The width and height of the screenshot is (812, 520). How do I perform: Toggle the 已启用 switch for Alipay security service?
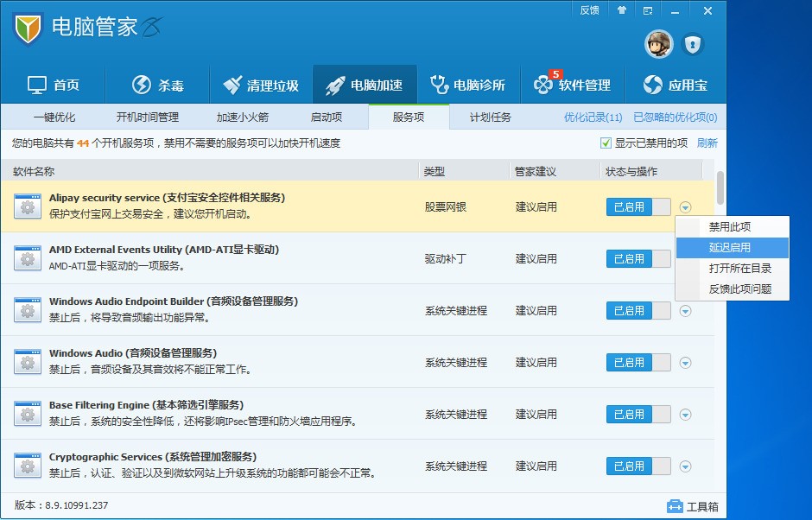coord(638,207)
